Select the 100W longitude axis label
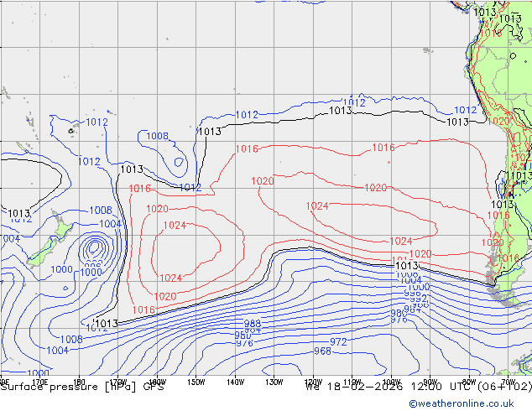The image size is (532, 411). click(x=391, y=382)
